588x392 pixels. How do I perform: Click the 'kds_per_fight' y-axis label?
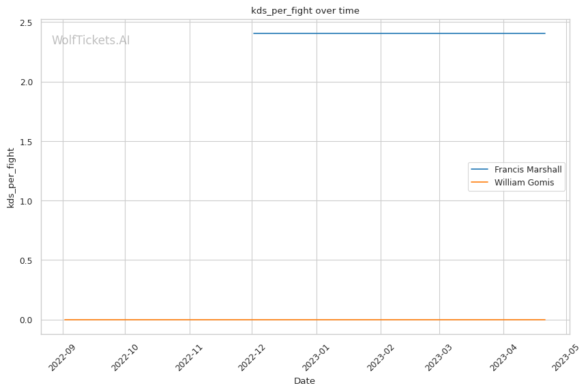[x=11, y=177]
